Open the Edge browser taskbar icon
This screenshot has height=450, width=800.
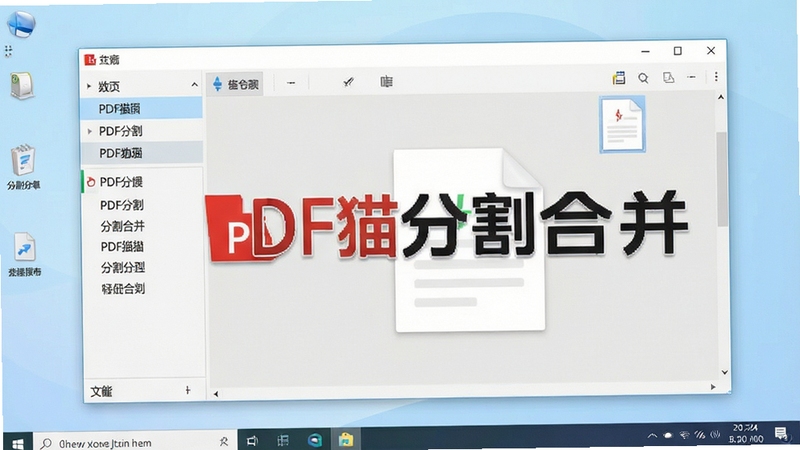pyautogui.click(x=315, y=440)
